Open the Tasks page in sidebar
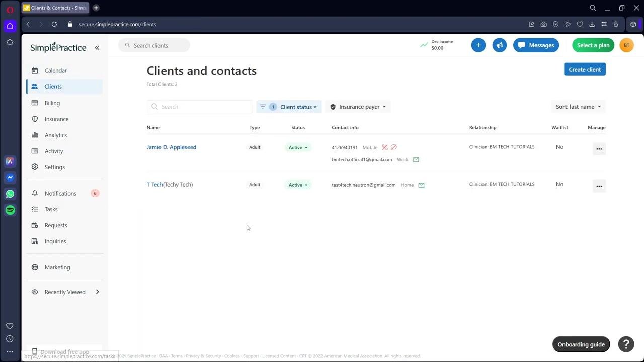 point(64,209)
